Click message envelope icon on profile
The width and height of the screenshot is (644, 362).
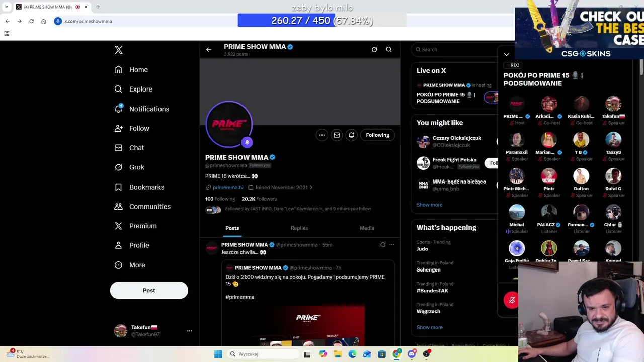point(337,135)
